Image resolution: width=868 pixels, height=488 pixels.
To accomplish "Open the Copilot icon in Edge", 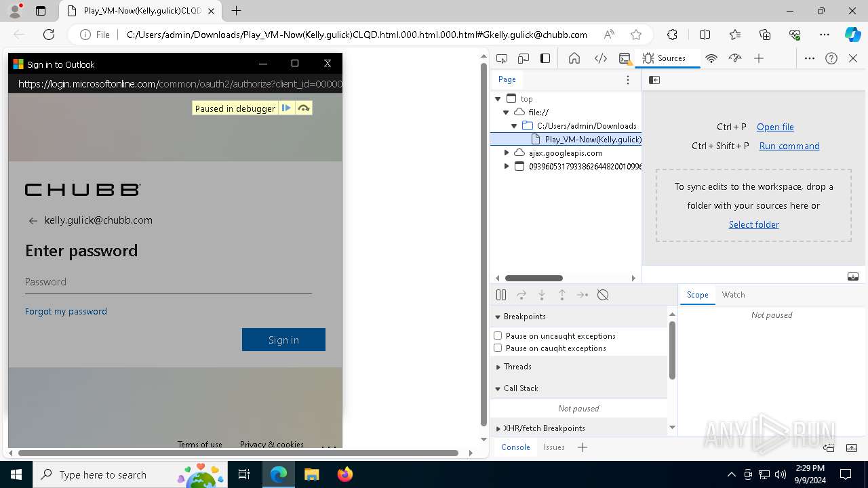I will pyautogui.click(x=852, y=35).
